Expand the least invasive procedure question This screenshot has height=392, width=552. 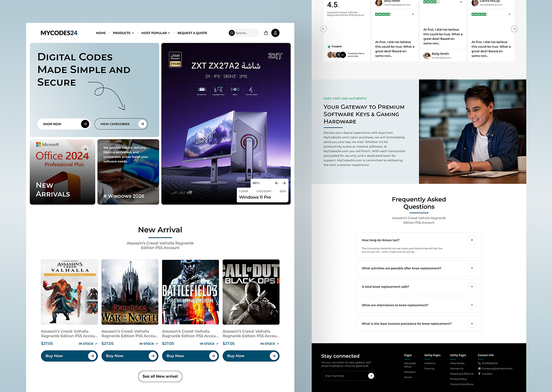pos(472,323)
